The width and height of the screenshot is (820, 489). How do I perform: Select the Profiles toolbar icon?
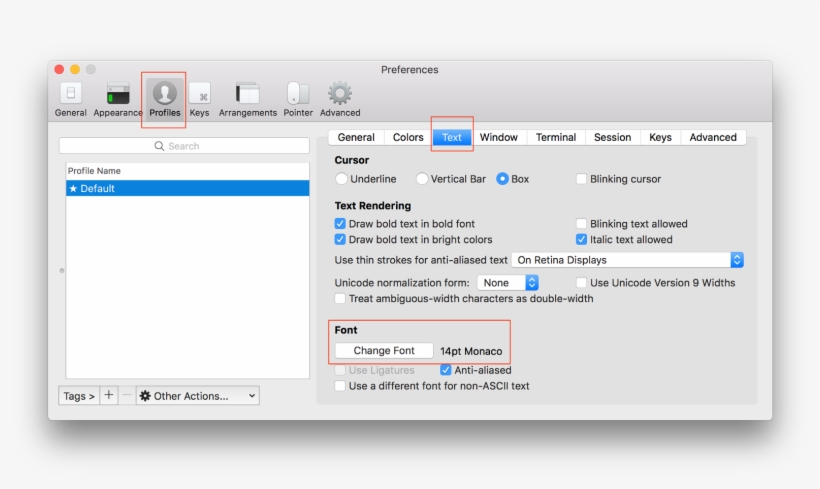pyautogui.click(x=164, y=94)
